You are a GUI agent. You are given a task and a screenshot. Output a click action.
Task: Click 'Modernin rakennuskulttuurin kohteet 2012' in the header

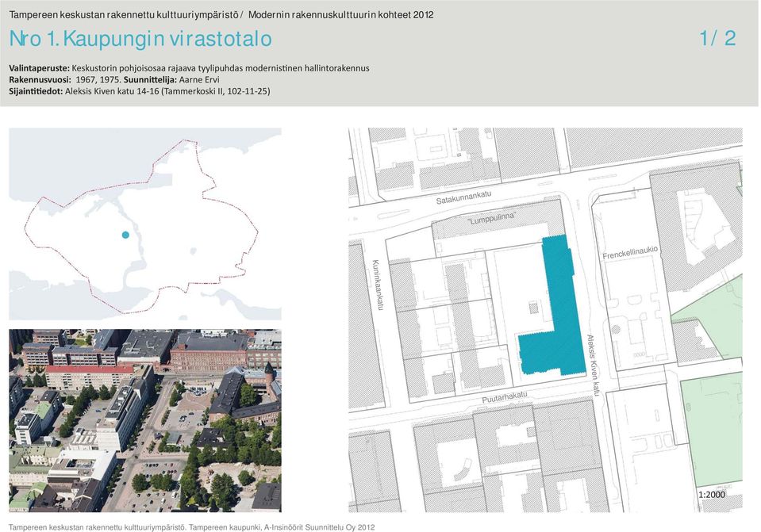[x=341, y=14]
